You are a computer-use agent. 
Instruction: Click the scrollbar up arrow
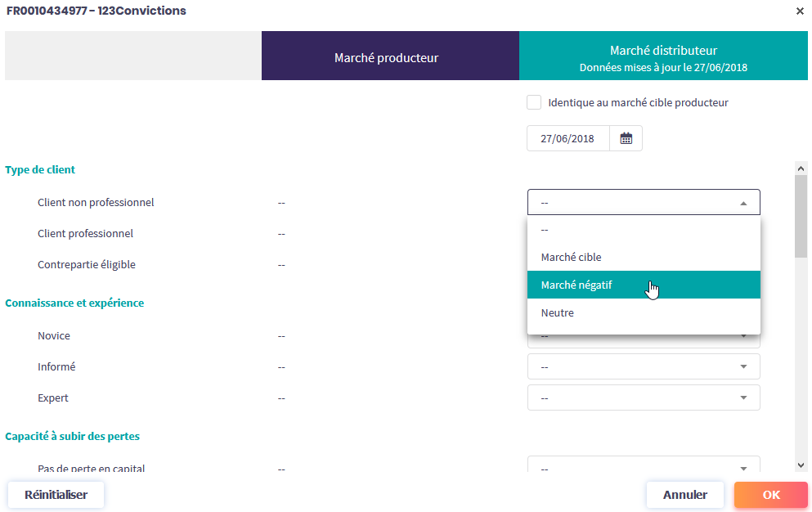[801, 168]
